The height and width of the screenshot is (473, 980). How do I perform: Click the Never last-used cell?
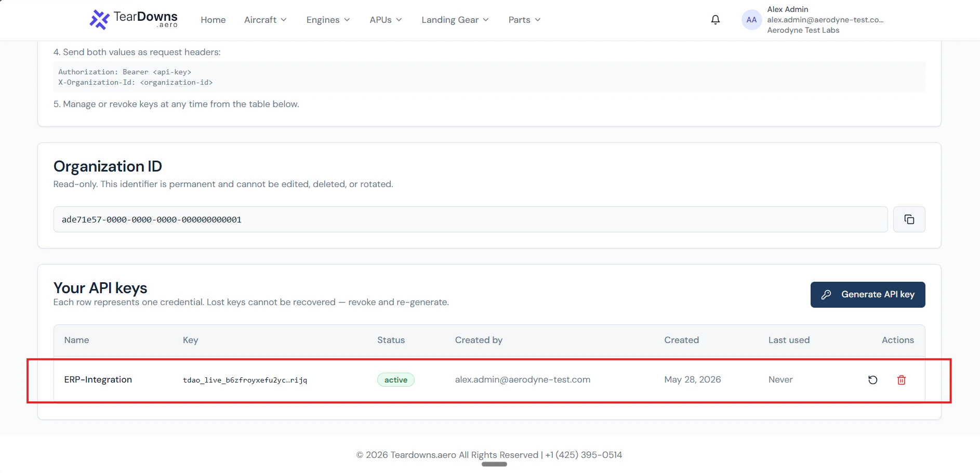coord(780,379)
